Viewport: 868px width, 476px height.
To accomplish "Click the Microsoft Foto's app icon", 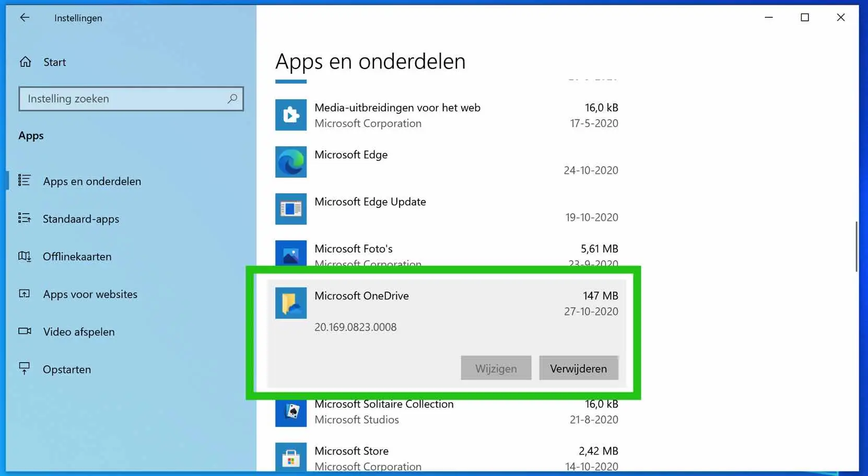I will [291, 253].
